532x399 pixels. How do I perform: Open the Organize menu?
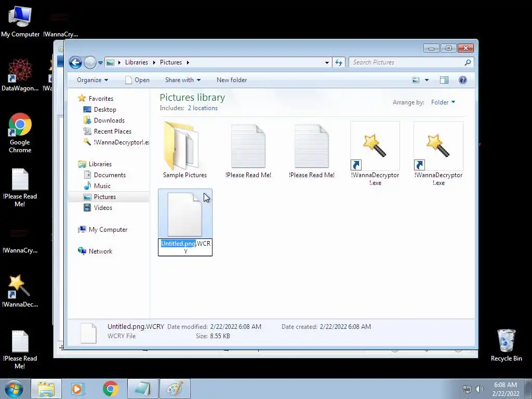pyautogui.click(x=92, y=80)
